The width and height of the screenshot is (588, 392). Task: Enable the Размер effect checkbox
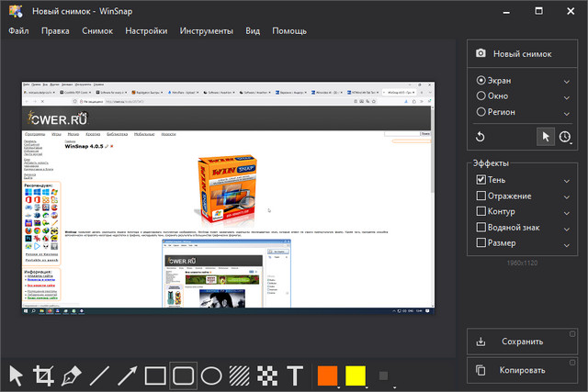(x=481, y=243)
